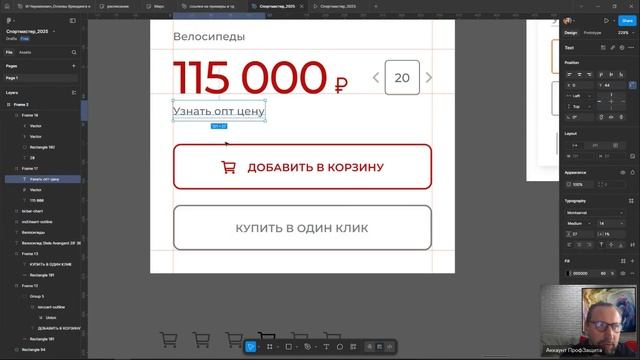Collapse the Frame 2 layer

click(9, 104)
